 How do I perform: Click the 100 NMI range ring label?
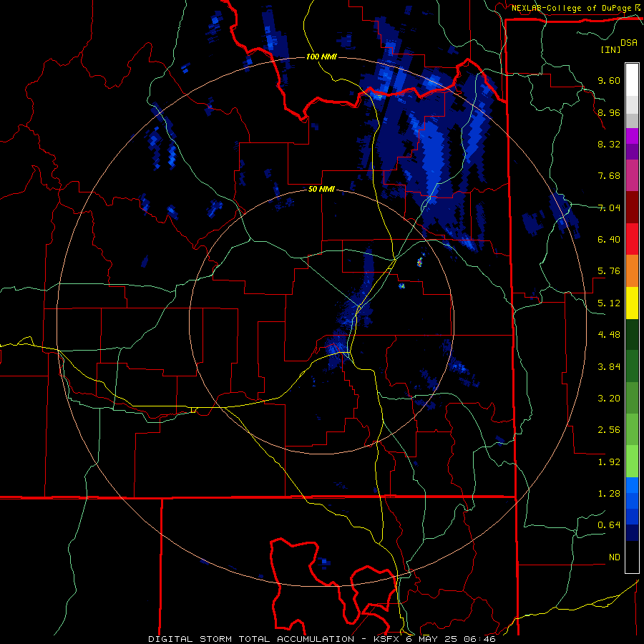coord(321,57)
